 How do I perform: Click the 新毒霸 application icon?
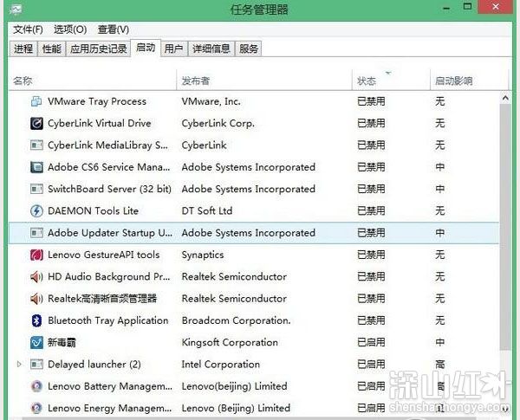coord(36,342)
